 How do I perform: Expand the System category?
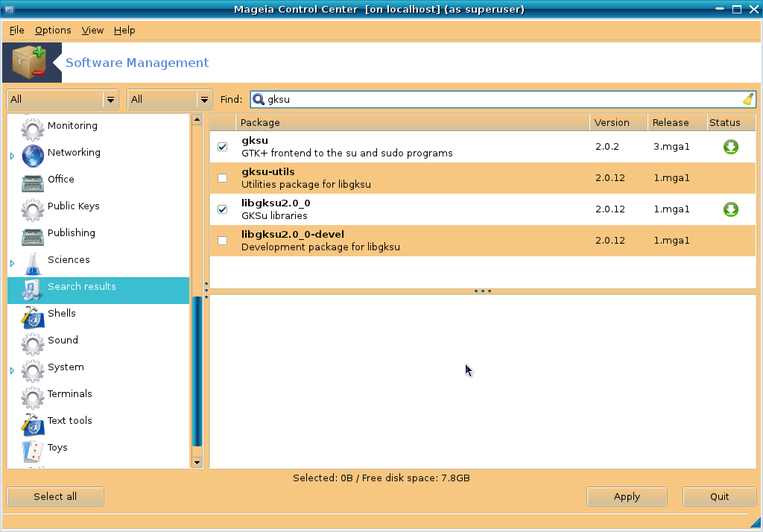(x=12, y=370)
